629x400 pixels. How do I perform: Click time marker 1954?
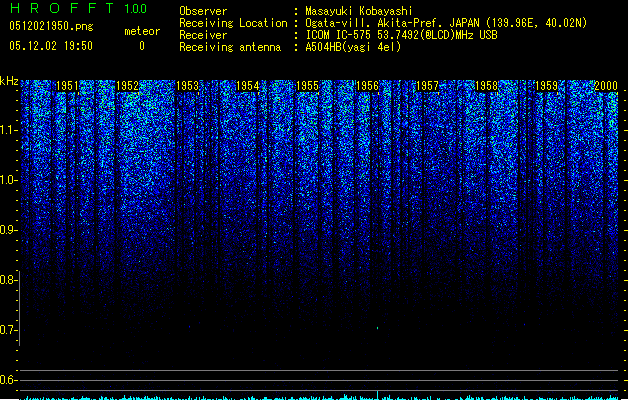click(248, 86)
